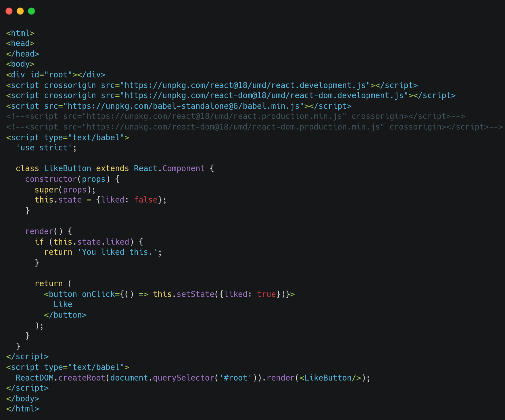Click the closing </button> tag
The image size is (505, 420).
65,315
